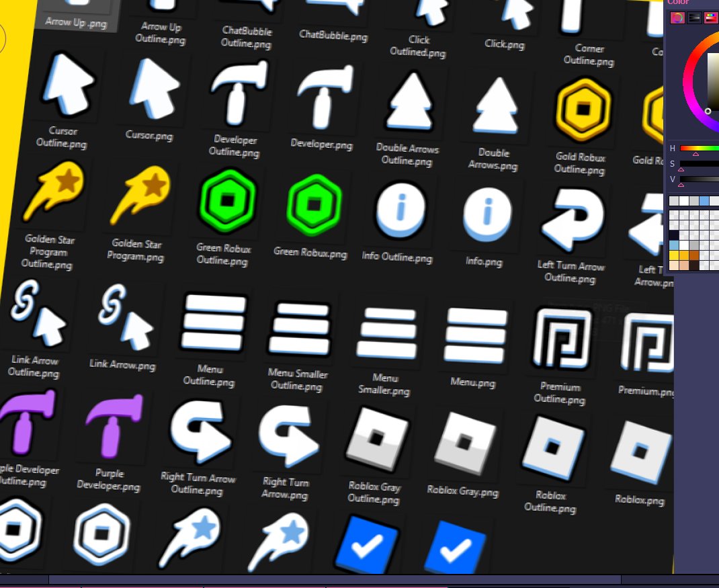This screenshot has width=719, height=588.
Task: Select the Link Arrow.png icon
Action: pos(125,317)
